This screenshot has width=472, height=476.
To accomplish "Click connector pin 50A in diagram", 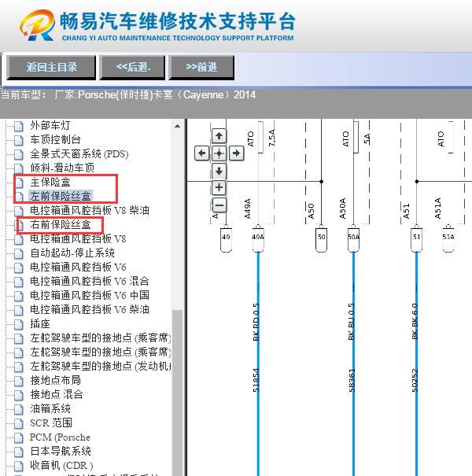I will (x=353, y=239).
